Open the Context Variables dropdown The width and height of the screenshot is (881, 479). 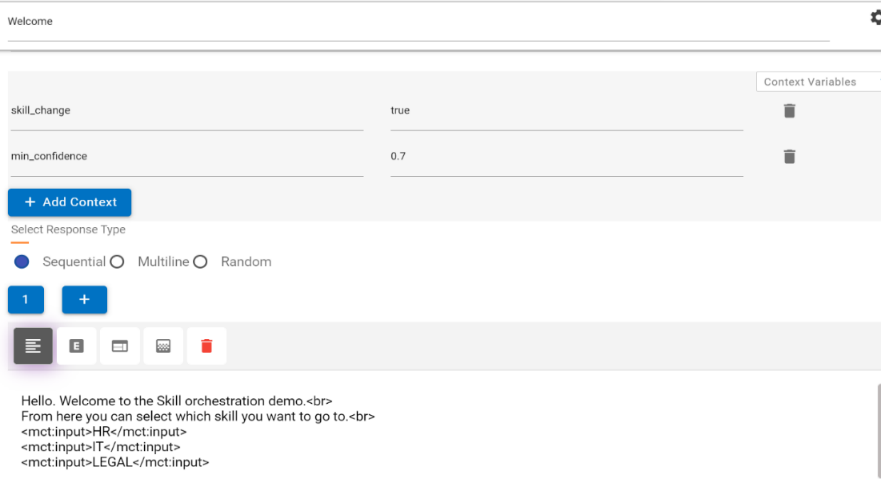[817, 82]
